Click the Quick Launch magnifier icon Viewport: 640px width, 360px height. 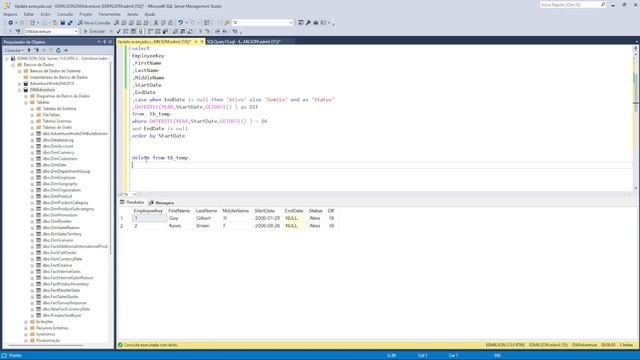pos(603,4)
